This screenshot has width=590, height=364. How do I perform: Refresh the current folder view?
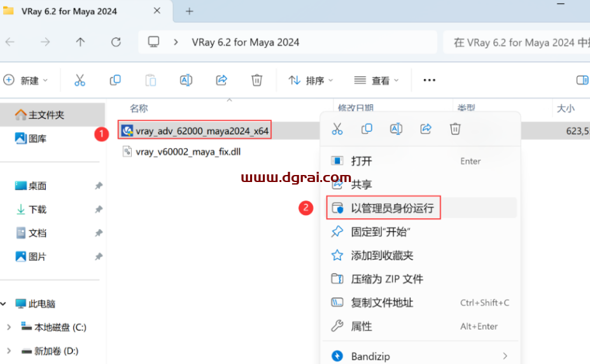(116, 42)
